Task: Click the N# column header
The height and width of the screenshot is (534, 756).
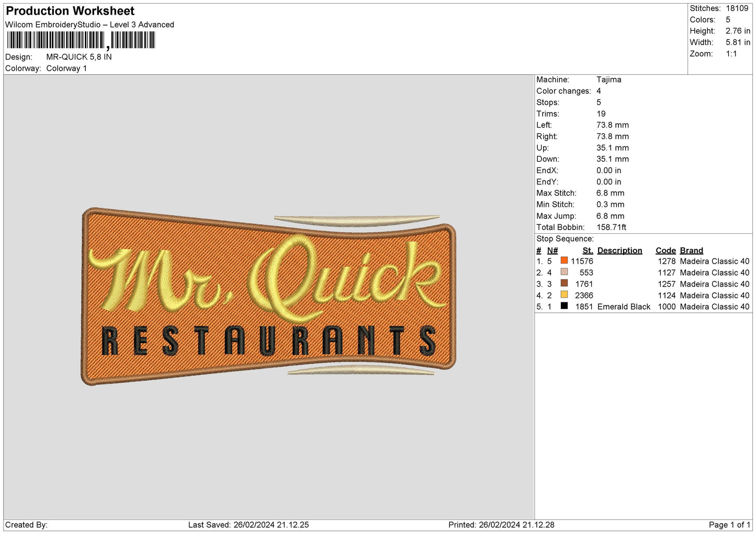Action: (552, 251)
